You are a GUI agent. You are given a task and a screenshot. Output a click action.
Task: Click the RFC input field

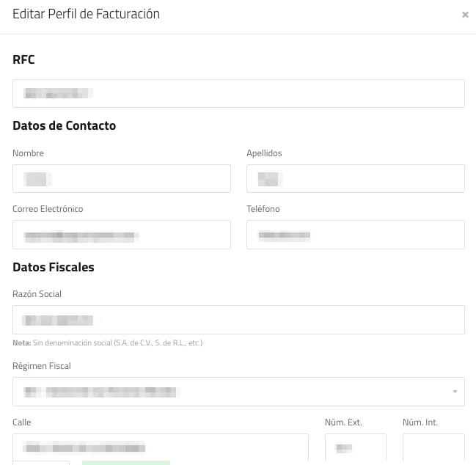coord(238,93)
